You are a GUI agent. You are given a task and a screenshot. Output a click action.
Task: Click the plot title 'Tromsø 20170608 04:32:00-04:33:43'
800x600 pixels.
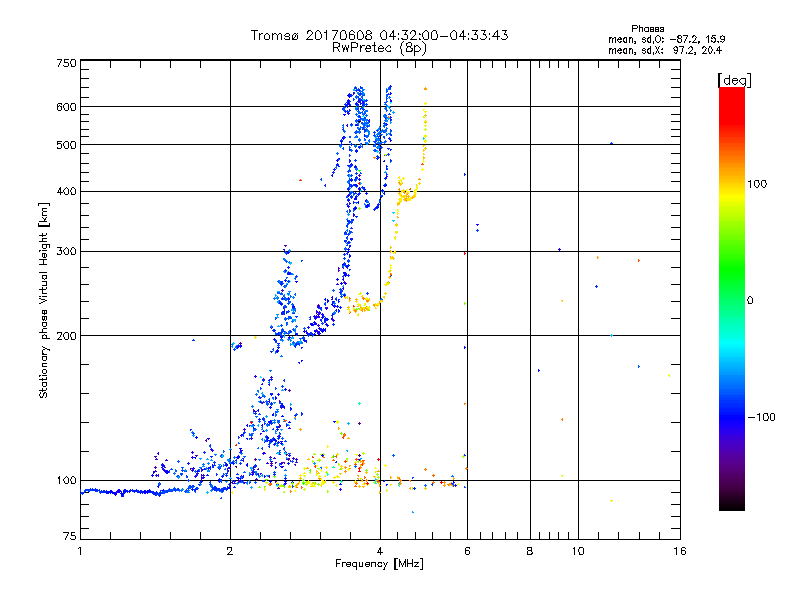click(379, 35)
